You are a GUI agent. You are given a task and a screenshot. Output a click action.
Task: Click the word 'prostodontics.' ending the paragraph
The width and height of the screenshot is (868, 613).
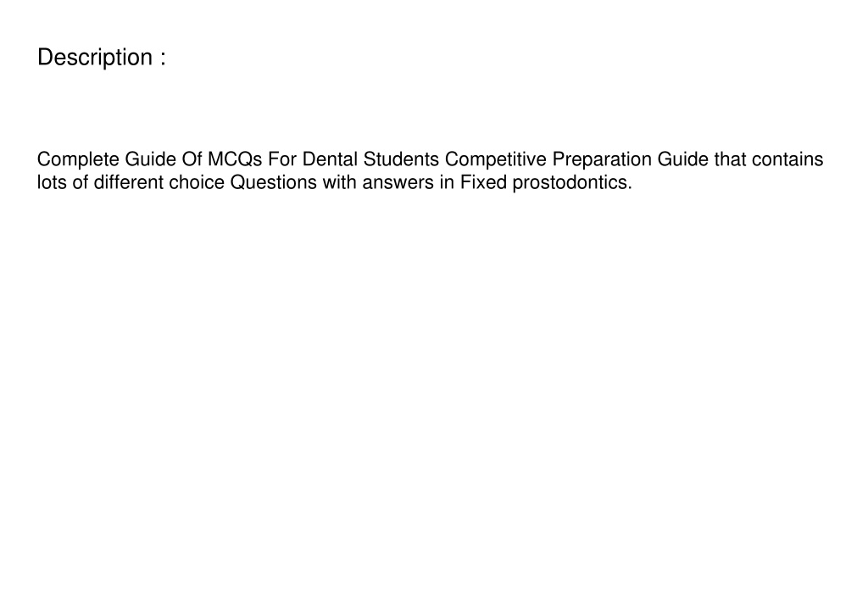pyautogui.click(x=572, y=183)
